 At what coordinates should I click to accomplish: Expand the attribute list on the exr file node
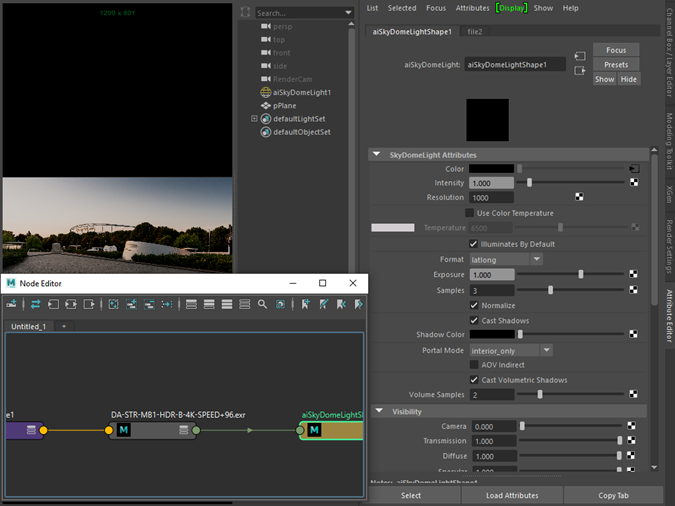(x=184, y=430)
